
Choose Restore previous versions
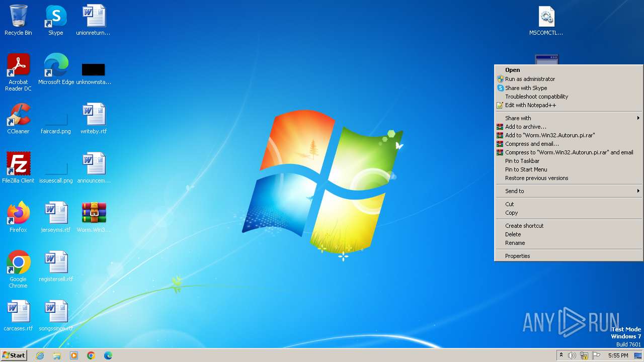(x=569, y=178)
